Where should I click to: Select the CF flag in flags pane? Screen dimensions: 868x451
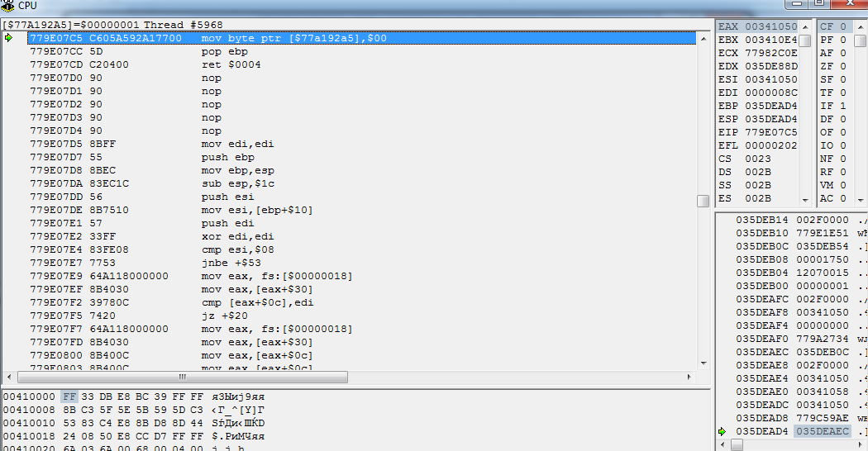pyautogui.click(x=832, y=26)
